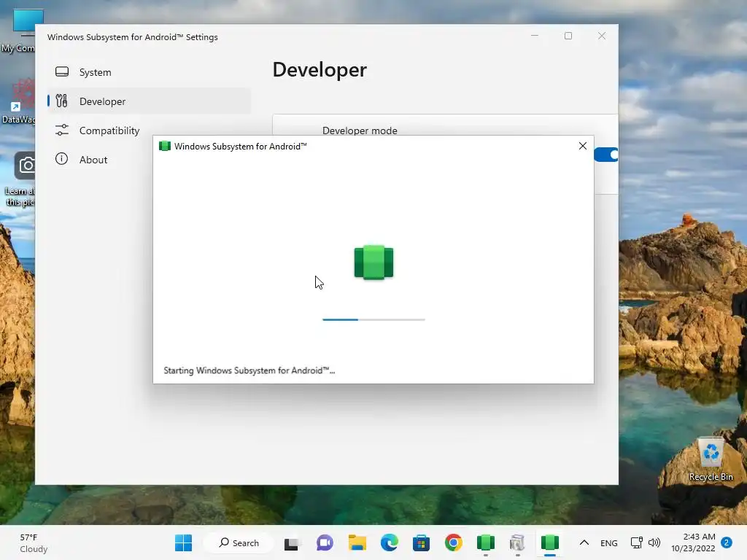The image size is (747, 560).
Task: Open Microsoft Store from taskbar
Action: pos(421,542)
